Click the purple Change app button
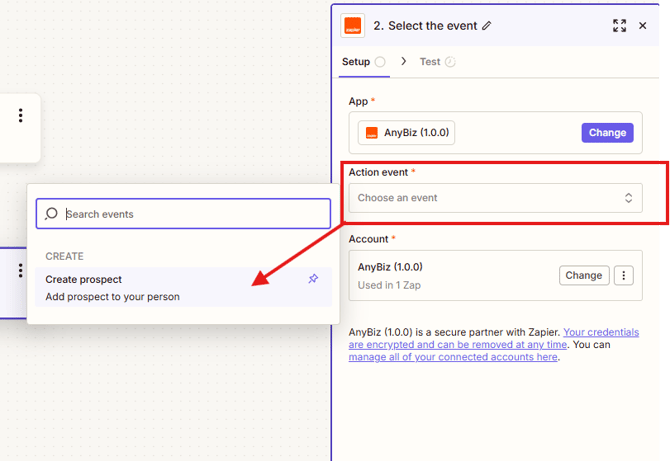The width and height of the screenshot is (670, 461). point(607,133)
